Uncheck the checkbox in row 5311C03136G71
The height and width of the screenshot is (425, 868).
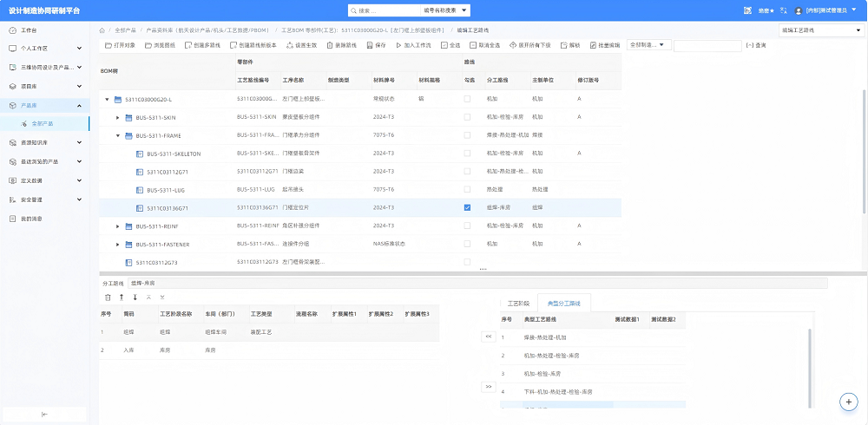tap(467, 207)
